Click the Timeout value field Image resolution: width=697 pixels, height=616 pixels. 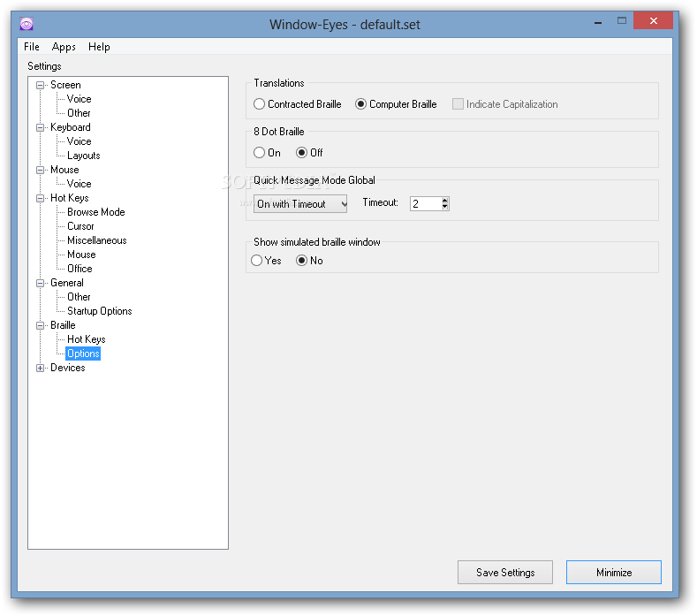(426, 203)
